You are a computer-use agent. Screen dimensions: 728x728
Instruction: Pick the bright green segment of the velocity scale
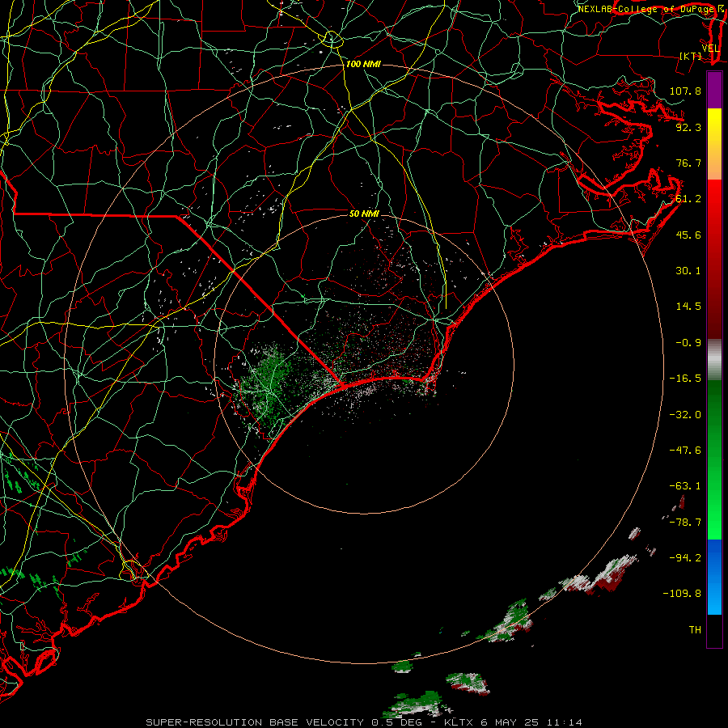(714, 459)
